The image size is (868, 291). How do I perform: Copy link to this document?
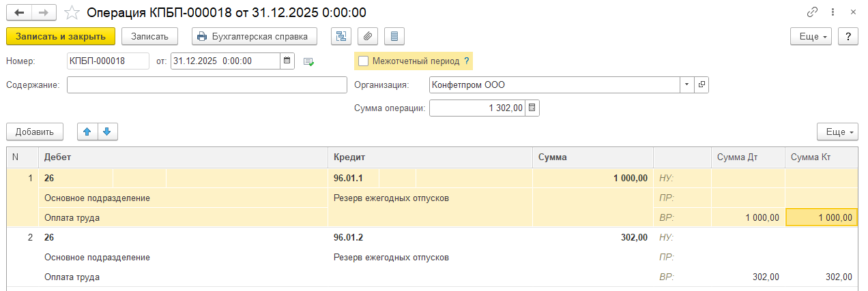(812, 12)
